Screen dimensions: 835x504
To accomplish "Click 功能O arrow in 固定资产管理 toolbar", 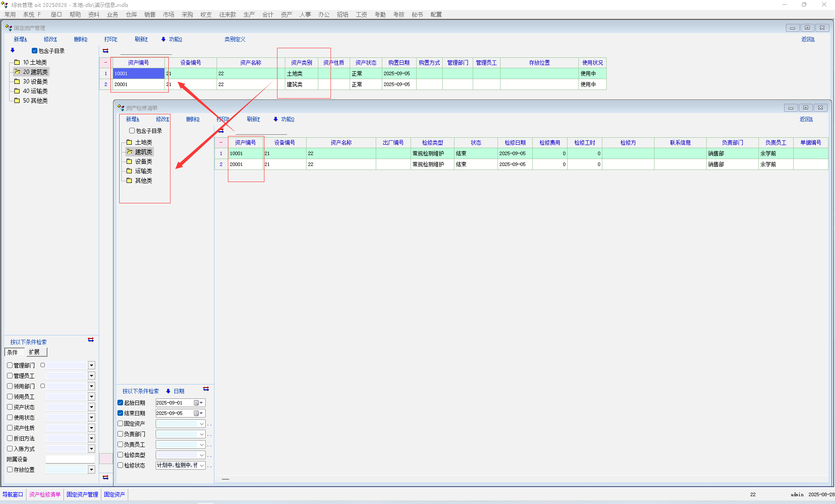I will pos(164,39).
